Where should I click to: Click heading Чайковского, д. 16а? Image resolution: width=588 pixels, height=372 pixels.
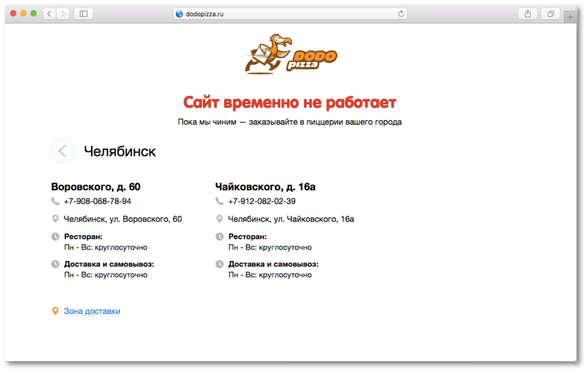click(x=265, y=186)
